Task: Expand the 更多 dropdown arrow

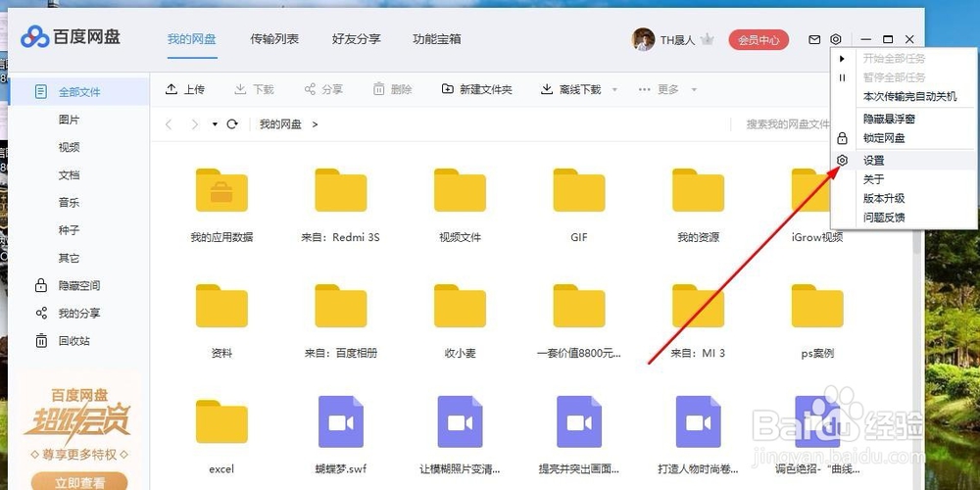Action: pos(694,90)
